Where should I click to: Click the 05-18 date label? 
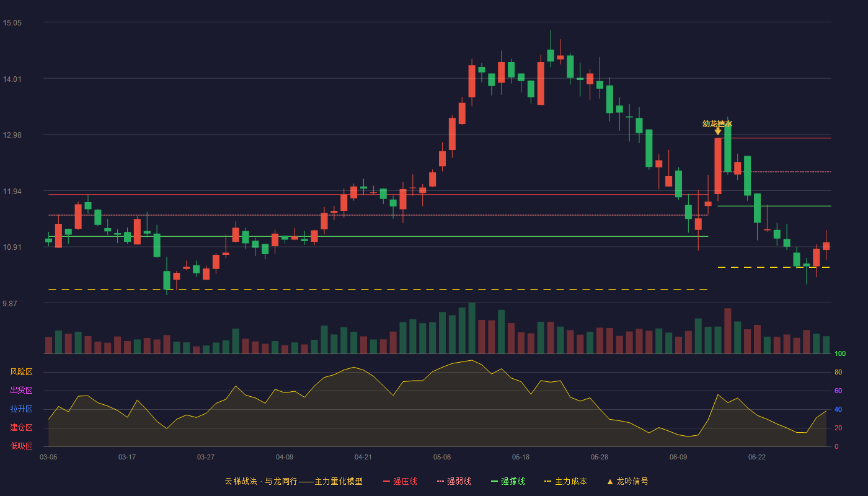[x=521, y=457]
